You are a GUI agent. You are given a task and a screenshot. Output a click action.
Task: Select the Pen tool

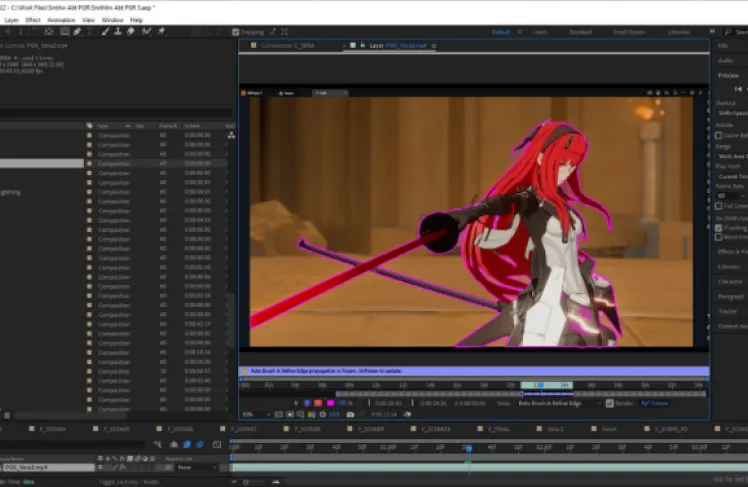click(77, 31)
